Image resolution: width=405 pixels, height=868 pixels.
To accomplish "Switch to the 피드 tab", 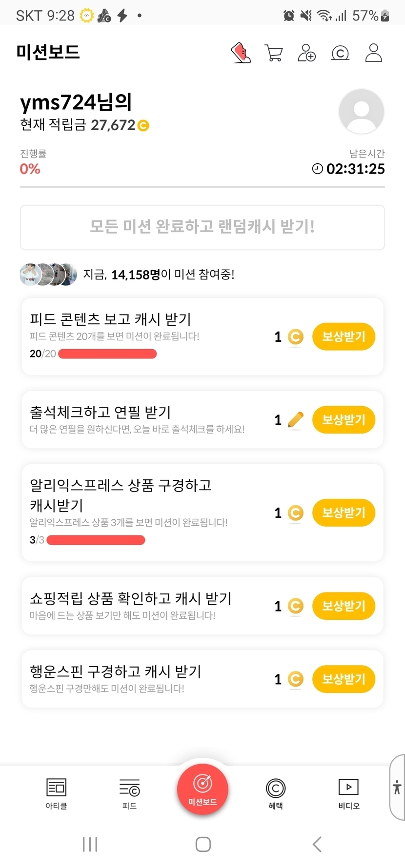I will point(129,793).
